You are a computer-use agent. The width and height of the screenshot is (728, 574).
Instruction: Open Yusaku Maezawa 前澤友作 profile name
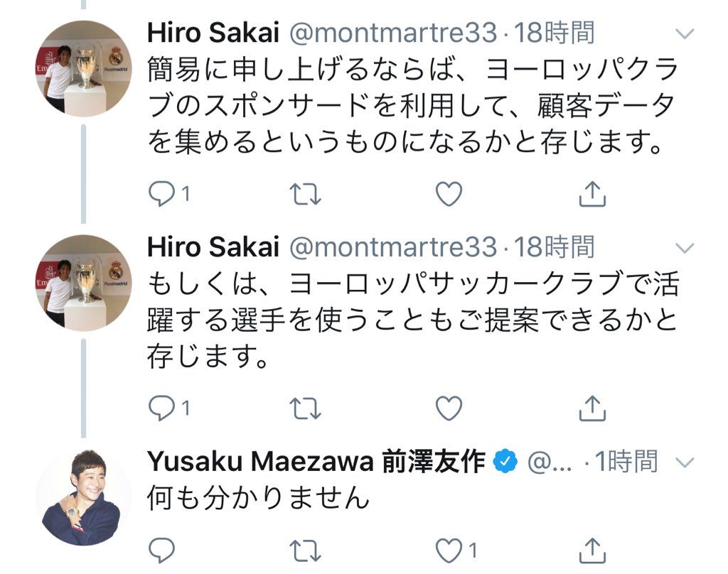[x=316, y=462]
